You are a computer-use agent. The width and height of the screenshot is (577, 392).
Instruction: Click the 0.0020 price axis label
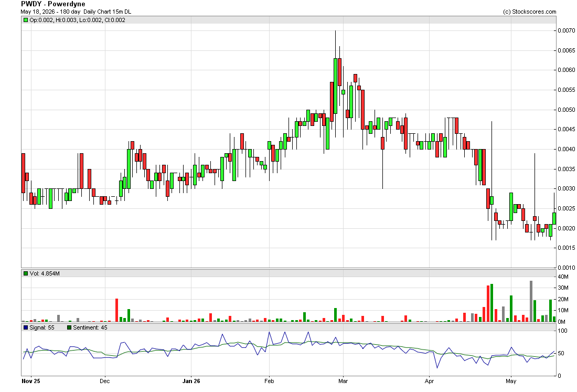(x=566, y=228)
